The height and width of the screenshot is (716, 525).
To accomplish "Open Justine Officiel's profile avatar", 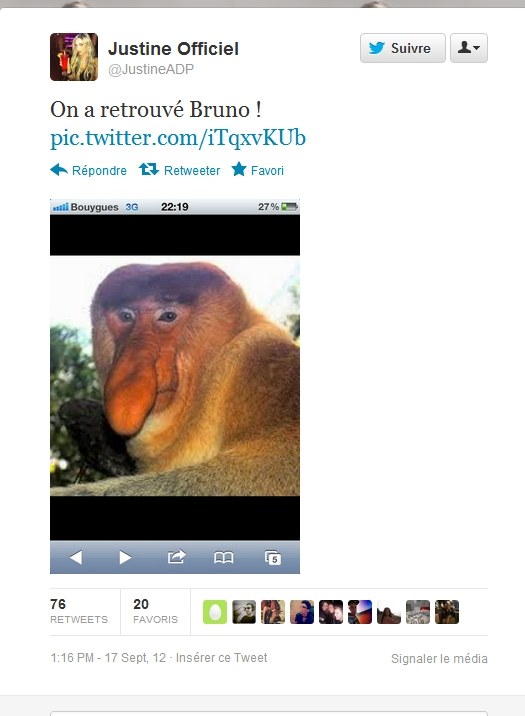I will [x=74, y=57].
